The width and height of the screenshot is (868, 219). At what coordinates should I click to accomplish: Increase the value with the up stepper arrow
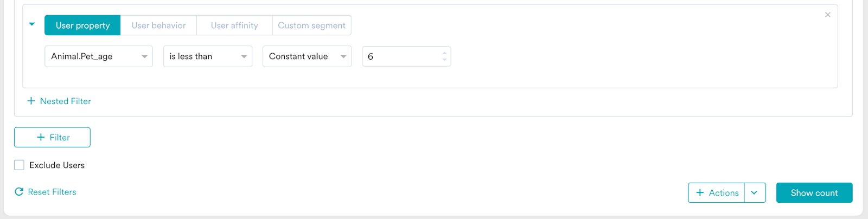[444, 53]
